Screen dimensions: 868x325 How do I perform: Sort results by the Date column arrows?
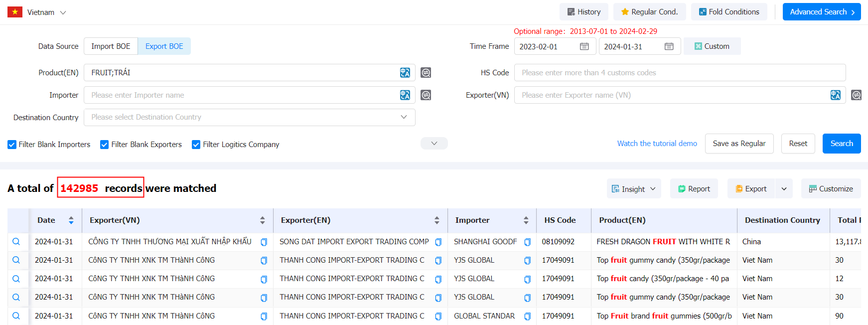click(71, 220)
